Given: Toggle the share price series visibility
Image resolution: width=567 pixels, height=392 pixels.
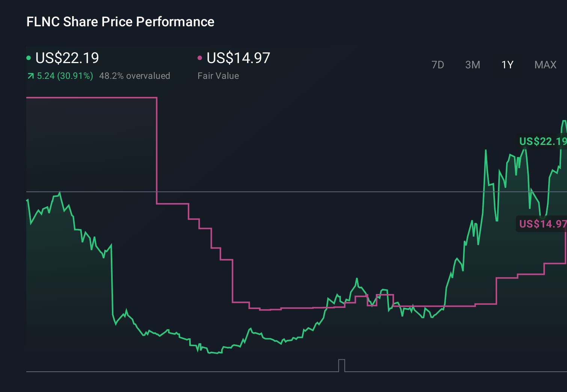Looking at the screenshot, I should [29, 57].
